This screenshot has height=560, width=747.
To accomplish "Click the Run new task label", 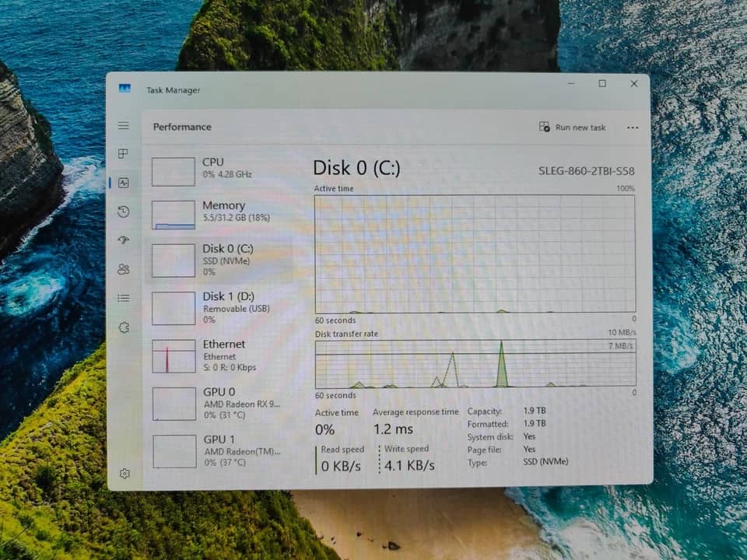I will pos(580,128).
